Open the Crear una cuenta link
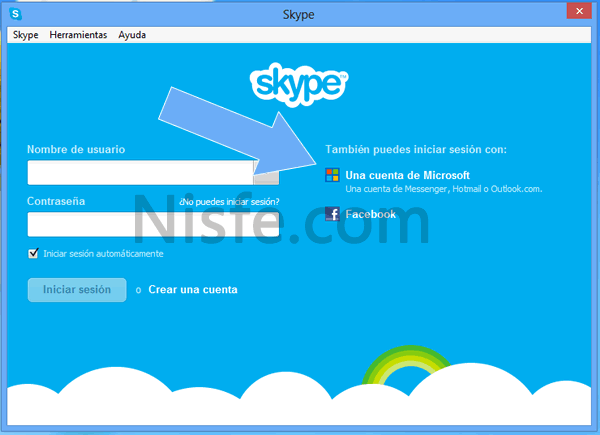This screenshot has height=435, width=600. 193,290
